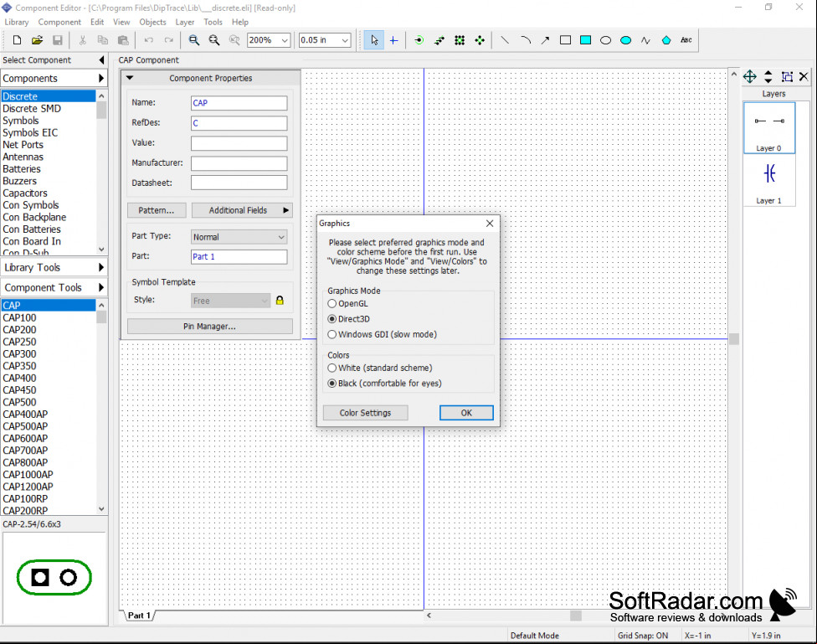Click the Datasheet input field

pyautogui.click(x=239, y=183)
